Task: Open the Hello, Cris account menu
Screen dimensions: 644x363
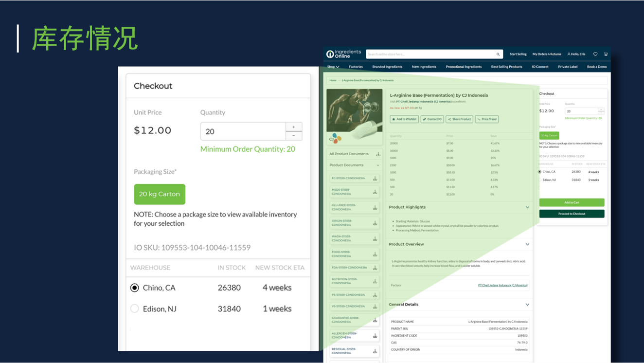Action: coord(576,54)
